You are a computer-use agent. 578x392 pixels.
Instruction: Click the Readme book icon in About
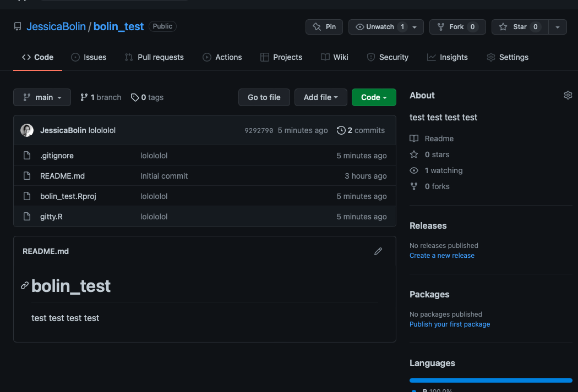tap(415, 139)
